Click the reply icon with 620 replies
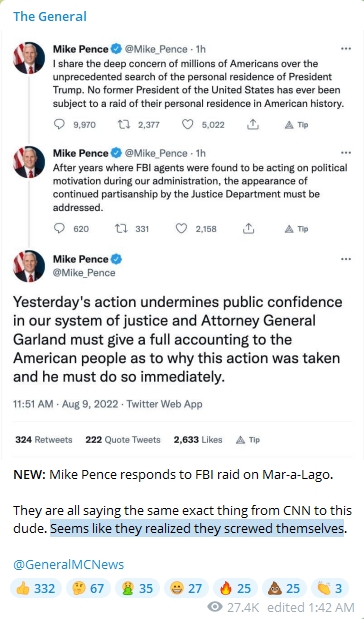The width and height of the screenshot is (364, 619). click(x=59, y=229)
